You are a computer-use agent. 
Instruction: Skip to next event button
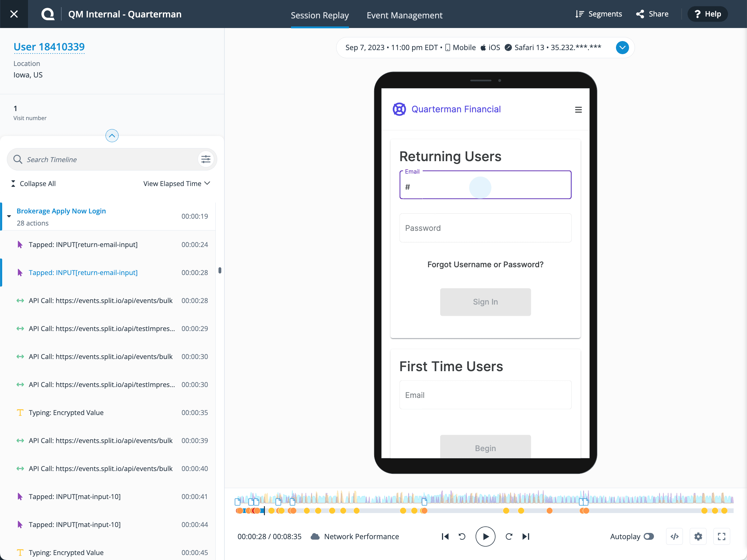coord(526,536)
